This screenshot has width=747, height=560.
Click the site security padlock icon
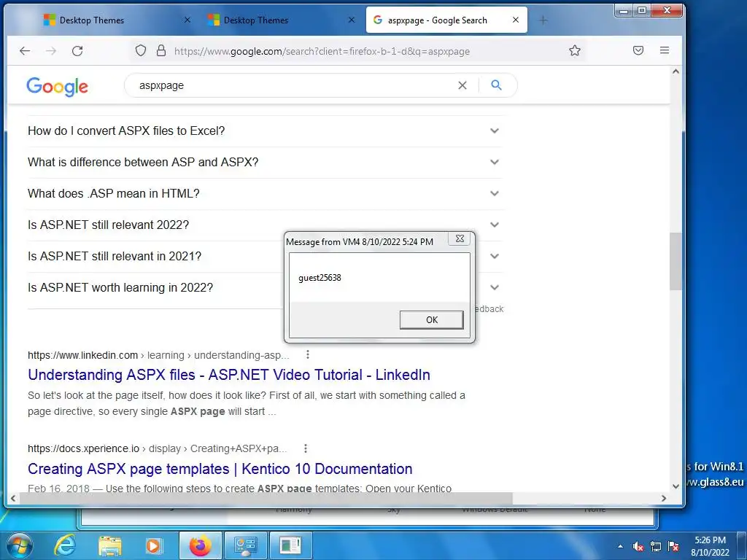click(x=161, y=50)
